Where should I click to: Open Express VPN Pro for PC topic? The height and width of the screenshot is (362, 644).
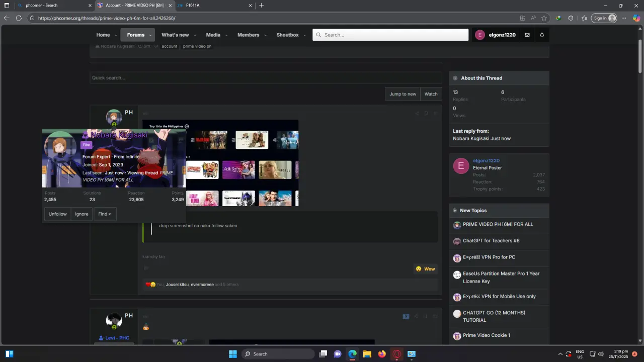click(x=489, y=257)
